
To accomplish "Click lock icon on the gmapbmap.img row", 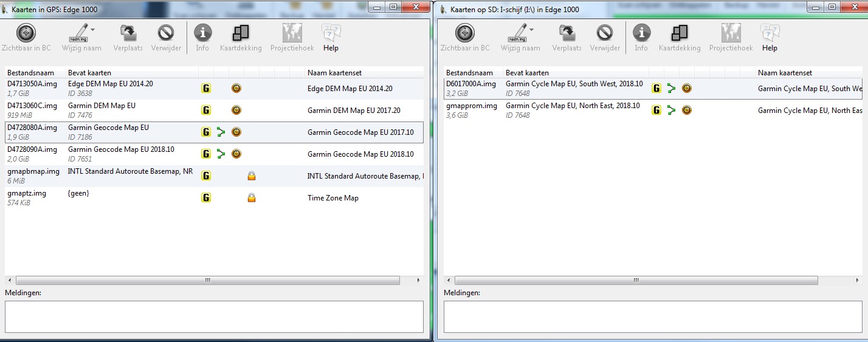I will (252, 176).
